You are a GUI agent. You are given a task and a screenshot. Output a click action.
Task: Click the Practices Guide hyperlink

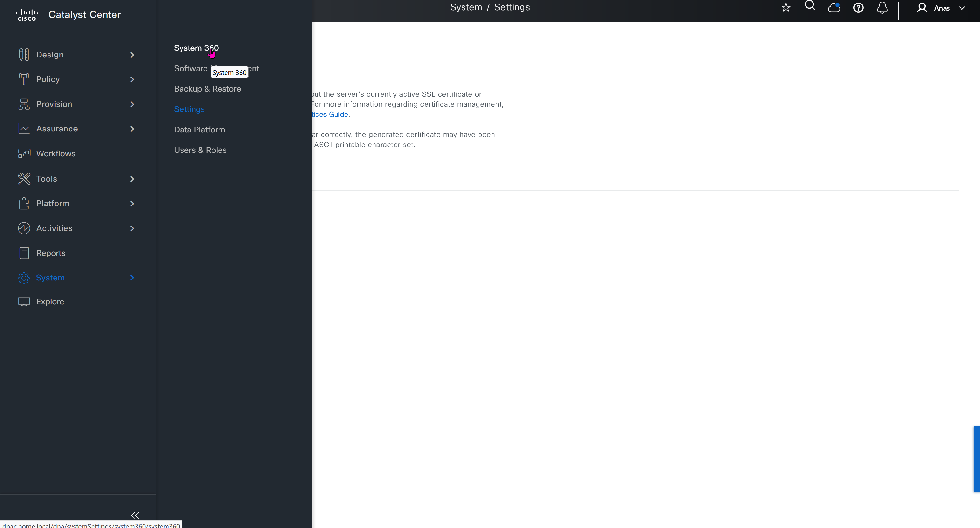pos(330,115)
